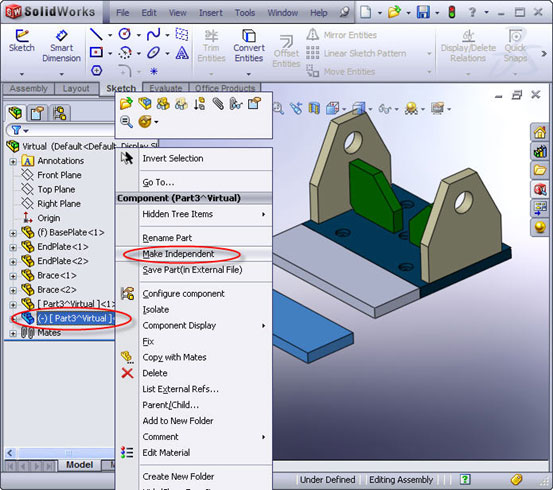Open the PropertyManager tab icon
Screen dimensions: 553x490
coord(37,113)
